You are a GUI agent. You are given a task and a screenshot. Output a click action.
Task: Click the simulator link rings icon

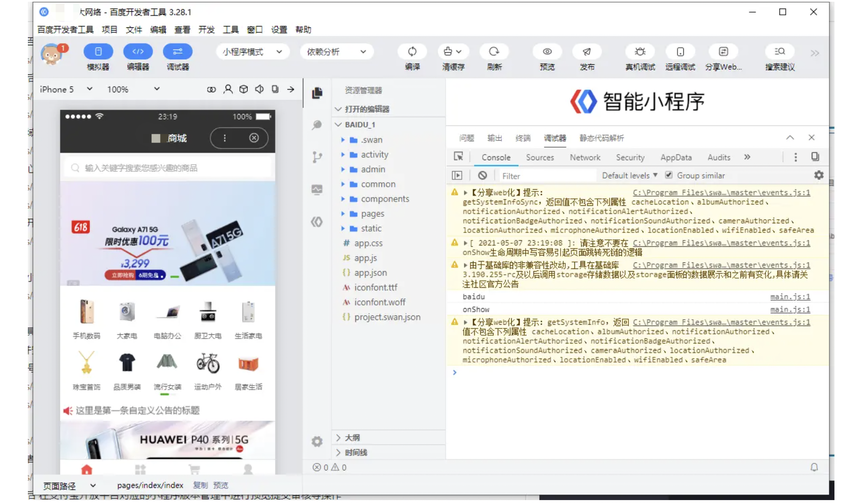tap(211, 89)
